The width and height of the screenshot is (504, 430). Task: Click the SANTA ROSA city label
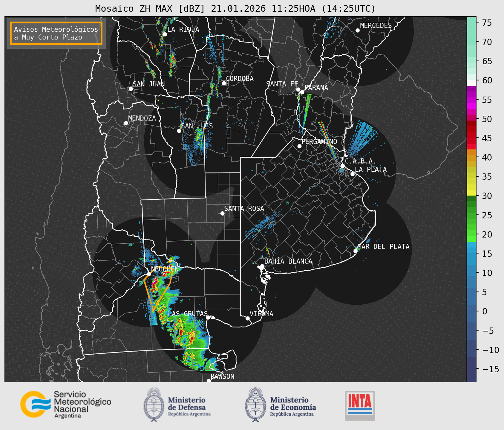244,208
